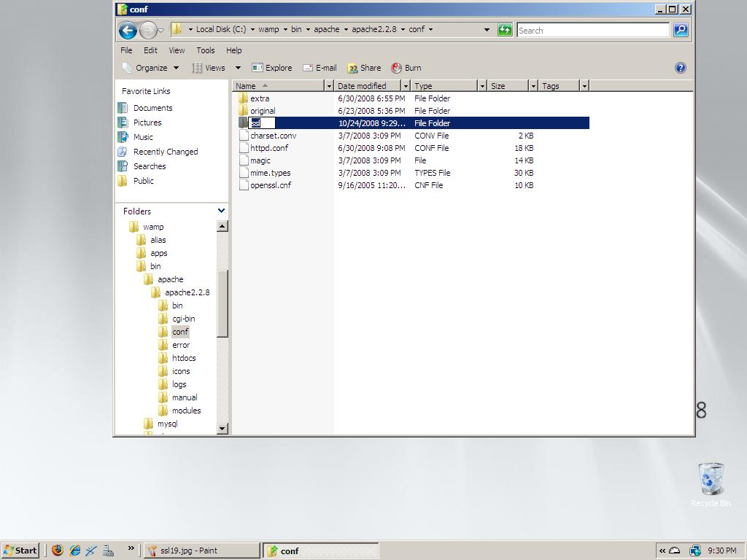Select the httpd.conf file
The width and height of the screenshot is (747, 560).
click(x=269, y=148)
